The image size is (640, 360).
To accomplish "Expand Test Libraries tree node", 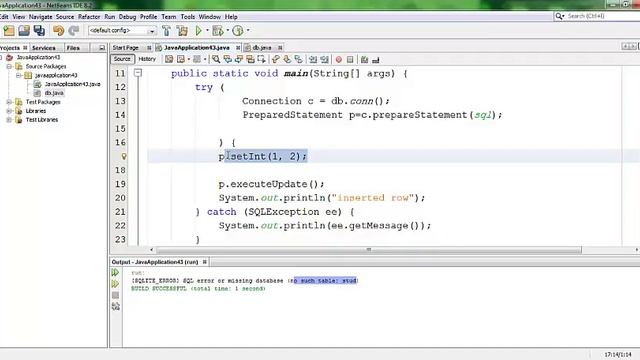I will click(x=9, y=120).
